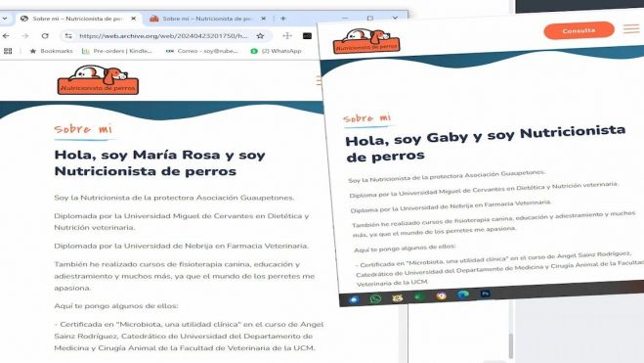Click 'Sobre mi' heading in right window

[367, 118]
